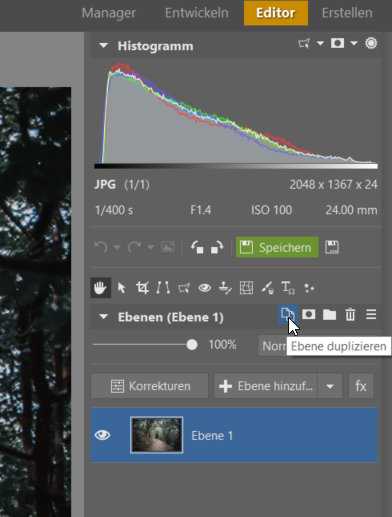Click the 100% opacity value
The height and width of the screenshot is (517, 392).
click(222, 345)
